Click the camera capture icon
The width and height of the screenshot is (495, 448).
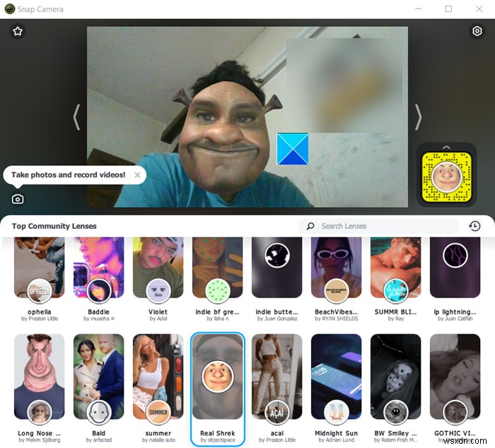click(x=18, y=199)
